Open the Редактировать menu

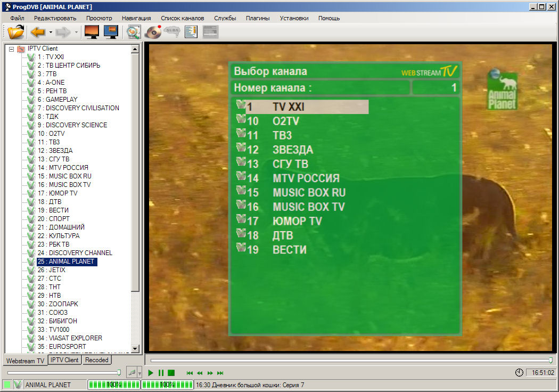pyautogui.click(x=55, y=18)
